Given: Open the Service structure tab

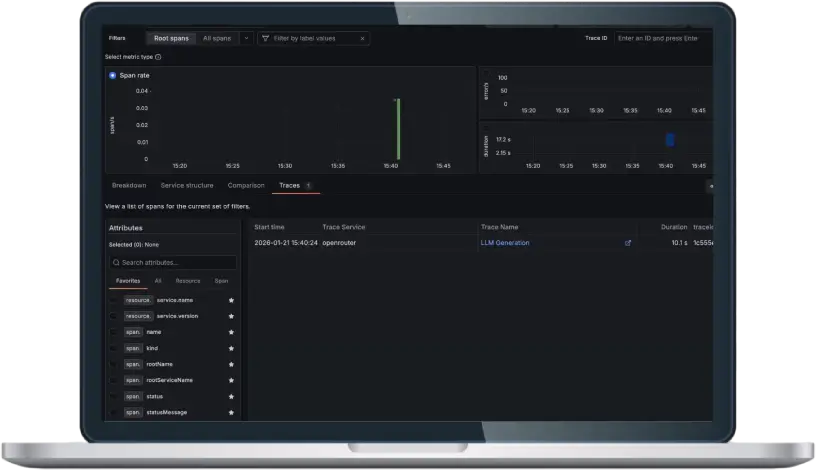Looking at the screenshot, I should click(187, 186).
